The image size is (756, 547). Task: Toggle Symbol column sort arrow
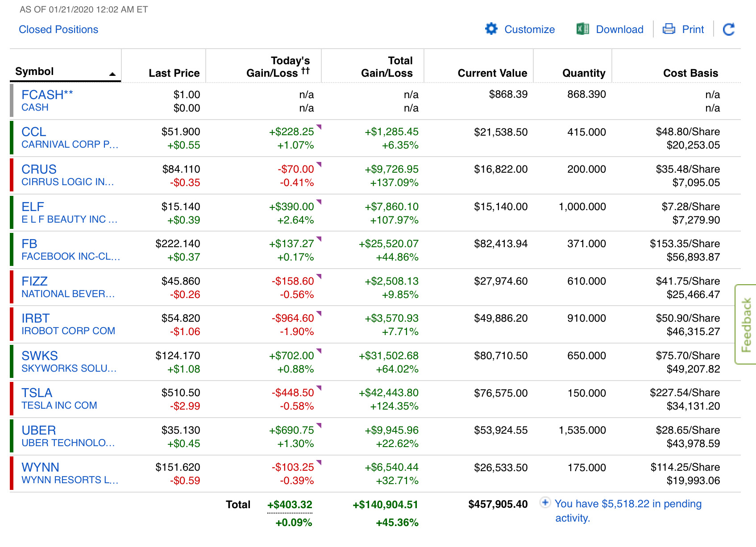click(x=112, y=74)
